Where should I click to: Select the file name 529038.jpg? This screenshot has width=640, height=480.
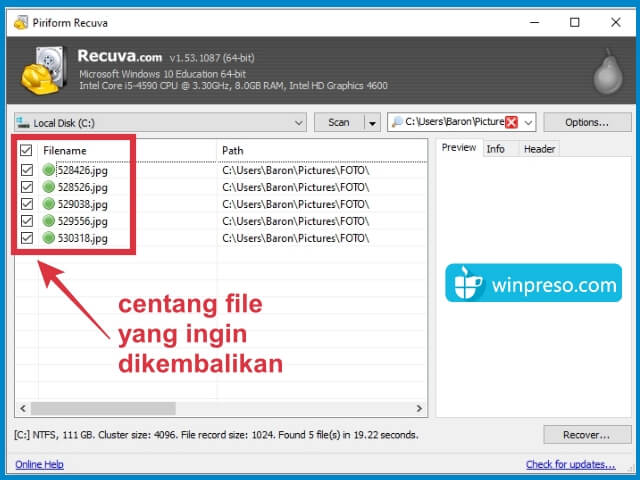click(82, 204)
